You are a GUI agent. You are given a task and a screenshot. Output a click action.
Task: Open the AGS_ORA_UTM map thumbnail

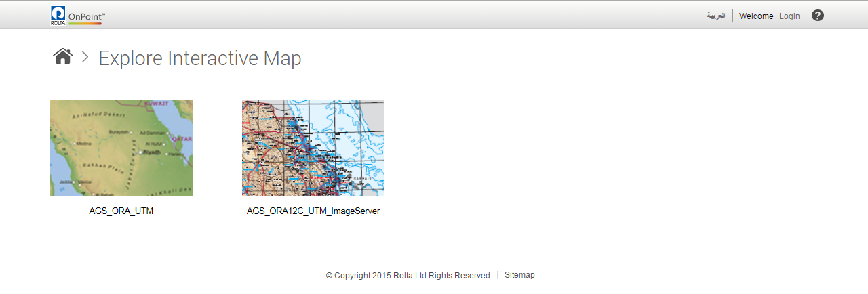(121, 148)
